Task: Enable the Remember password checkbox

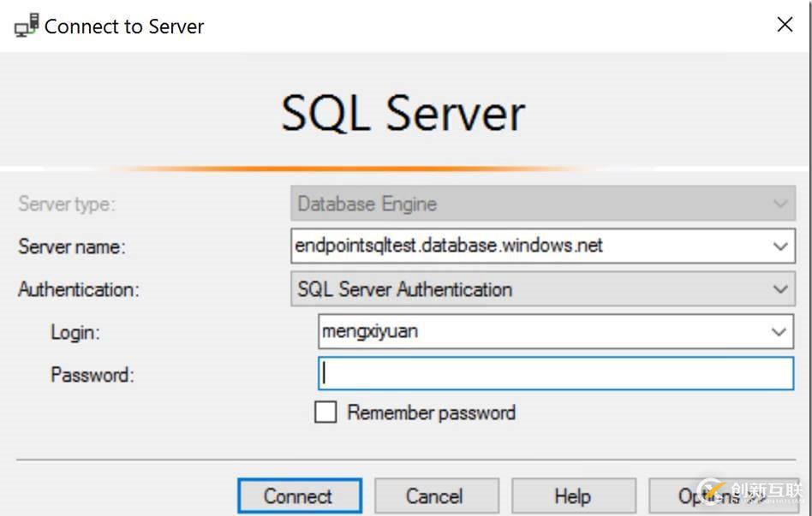Action: 325,412
